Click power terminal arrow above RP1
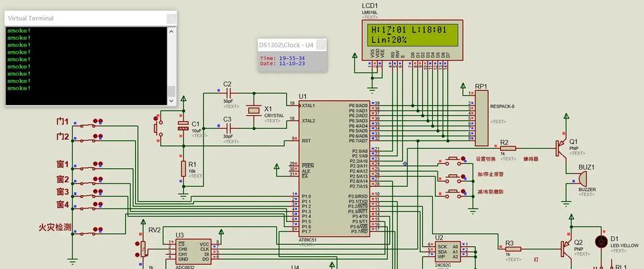The width and height of the screenshot is (644, 269). click(x=463, y=86)
